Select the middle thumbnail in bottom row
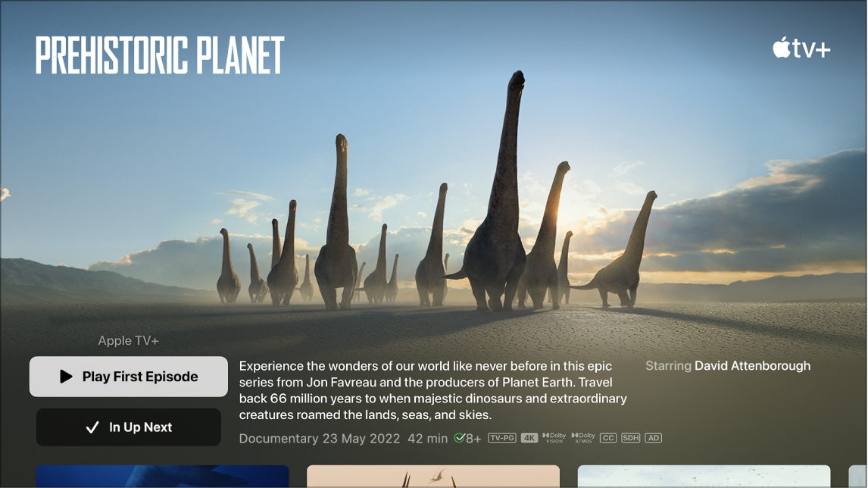The image size is (868, 488). click(433, 477)
